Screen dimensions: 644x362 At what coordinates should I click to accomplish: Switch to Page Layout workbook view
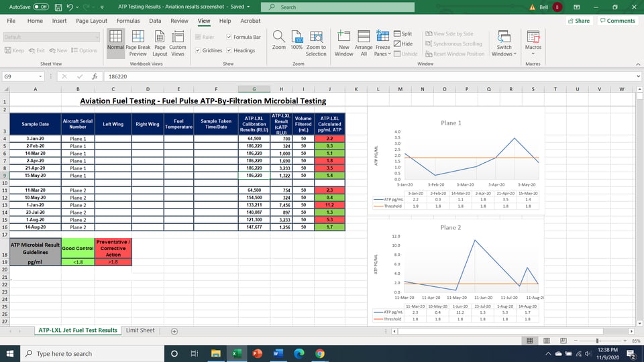(x=160, y=43)
